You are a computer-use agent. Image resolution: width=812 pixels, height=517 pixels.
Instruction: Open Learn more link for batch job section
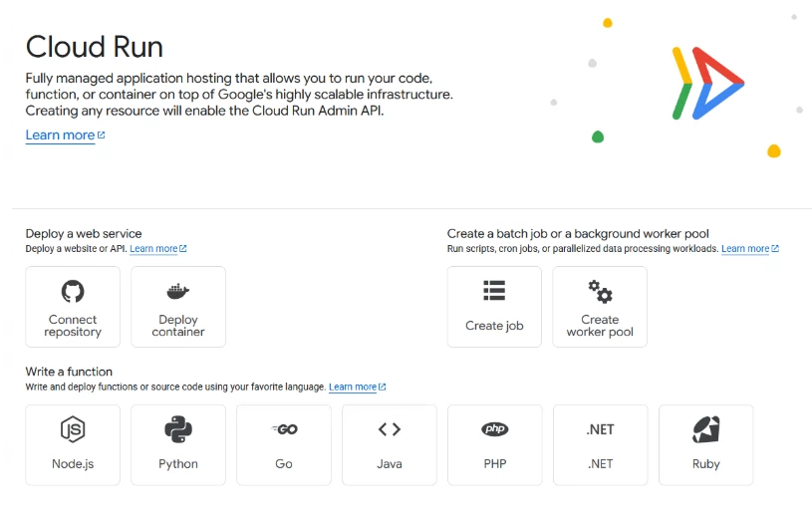745,248
